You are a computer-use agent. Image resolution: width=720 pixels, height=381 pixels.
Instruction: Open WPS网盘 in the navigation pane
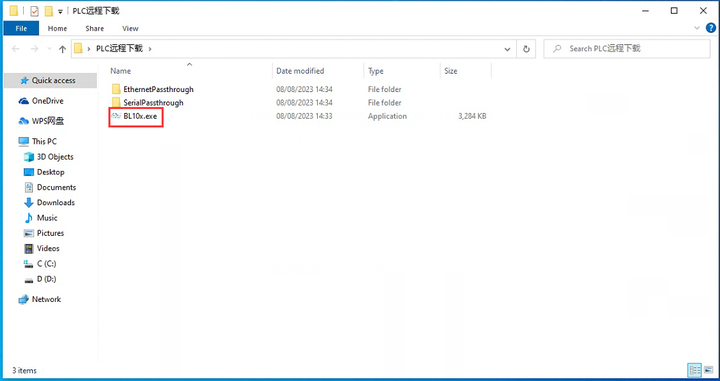tap(48, 121)
